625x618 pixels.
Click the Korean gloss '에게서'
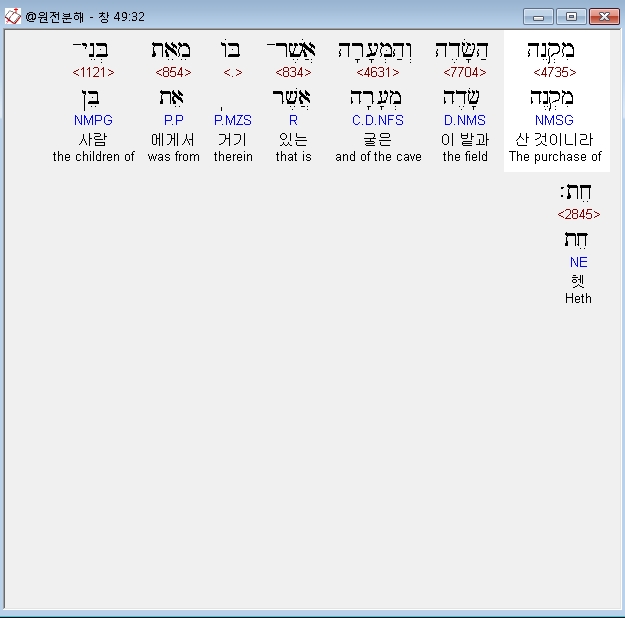click(173, 140)
